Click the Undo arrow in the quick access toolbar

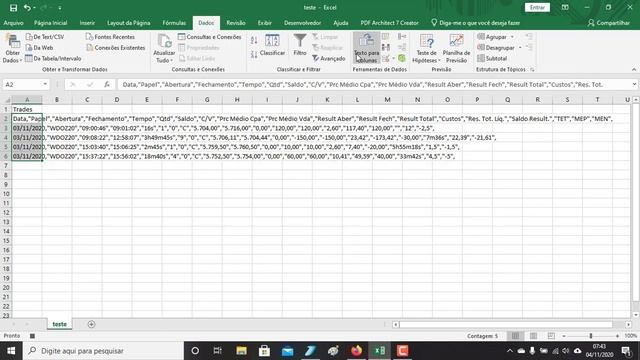pyautogui.click(x=27, y=8)
